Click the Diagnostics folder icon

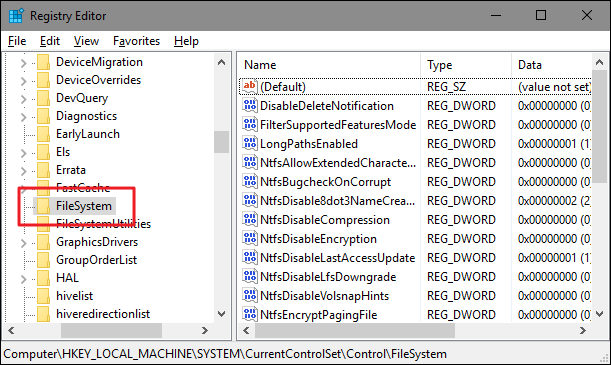(44, 116)
